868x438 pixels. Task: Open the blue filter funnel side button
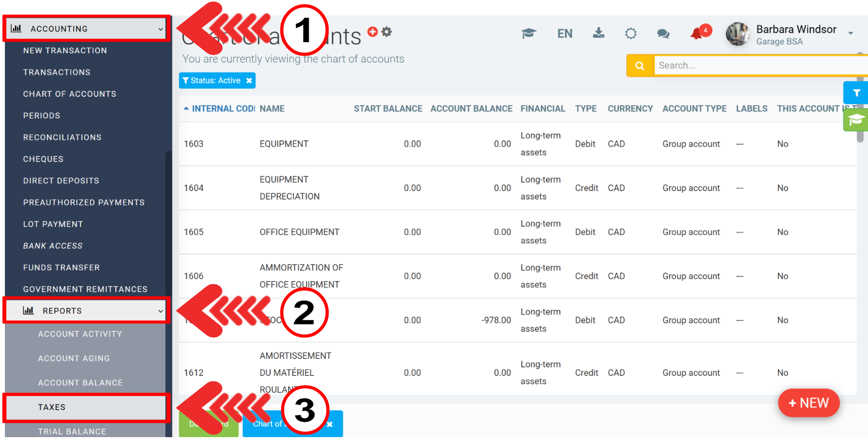pos(856,93)
